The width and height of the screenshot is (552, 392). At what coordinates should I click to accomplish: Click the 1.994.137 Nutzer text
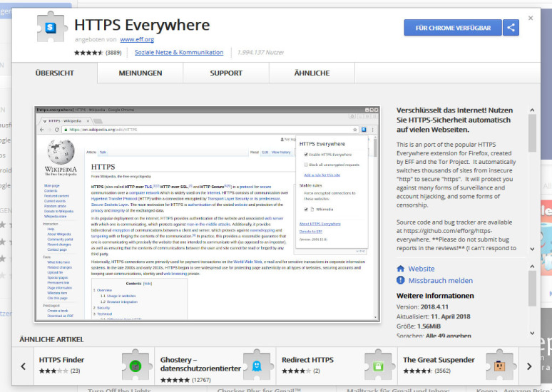pyautogui.click(x=260, y=53)
